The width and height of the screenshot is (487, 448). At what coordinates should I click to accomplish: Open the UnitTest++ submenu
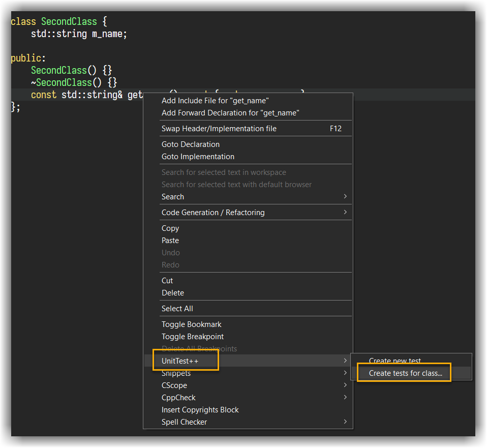click(x=180, y=361)
